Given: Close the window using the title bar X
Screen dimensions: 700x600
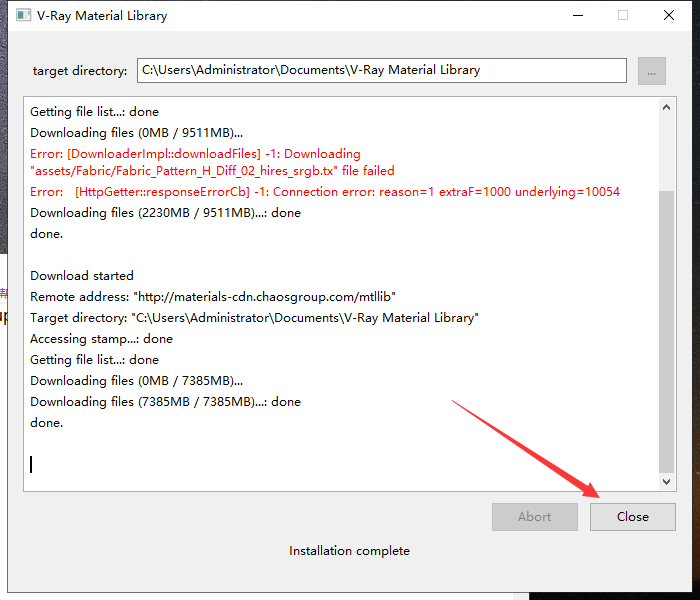Looking at the screenshot, I should pyautogui.click(x=668, y=16).
